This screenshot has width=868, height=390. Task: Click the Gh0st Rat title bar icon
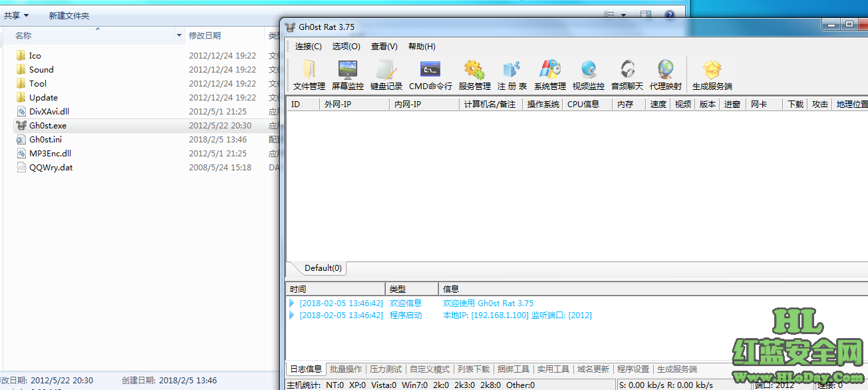coord(290,27)
